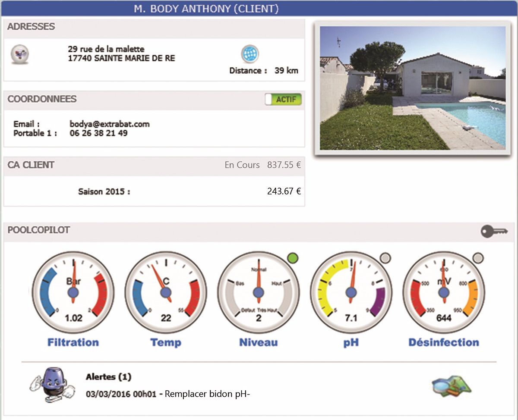Click the green status indicator on Niveau

tap(293, 258)
